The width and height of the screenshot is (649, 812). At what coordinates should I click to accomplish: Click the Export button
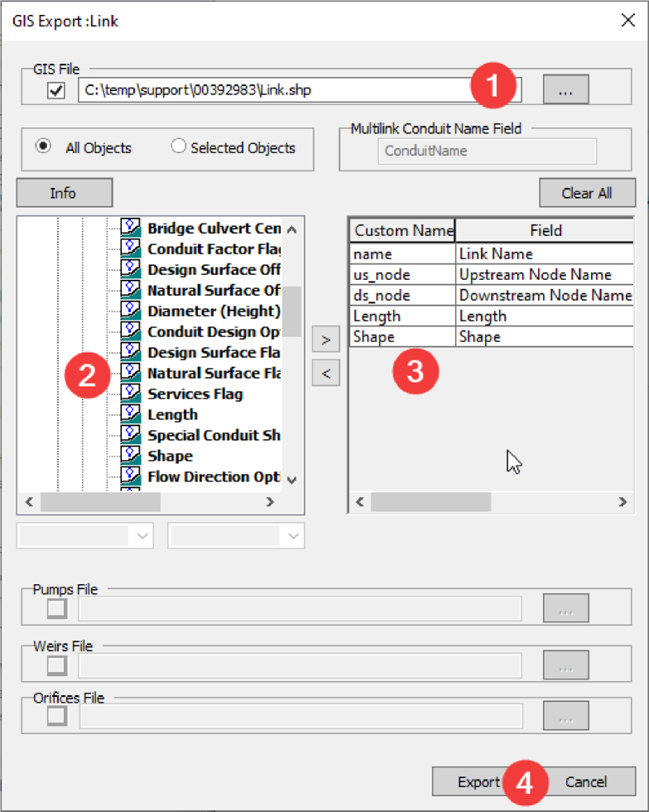tap(478, 781)
